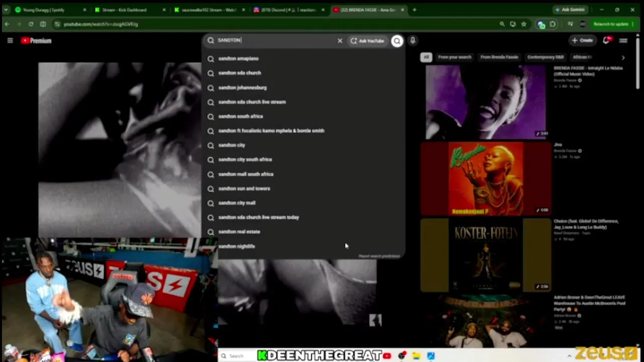Choose 'sandton sun and towers' suggestion

click(304, 189)
